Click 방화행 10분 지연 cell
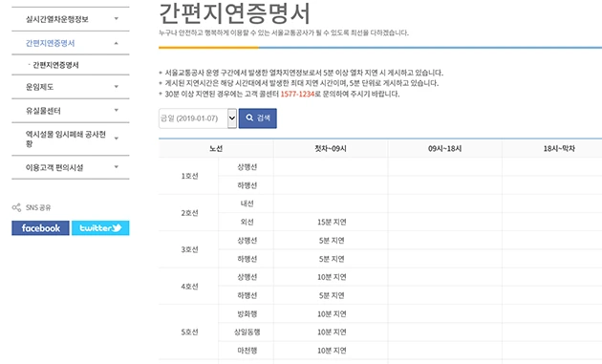This screenshot has height=364, width=602. tap(332, 314)
